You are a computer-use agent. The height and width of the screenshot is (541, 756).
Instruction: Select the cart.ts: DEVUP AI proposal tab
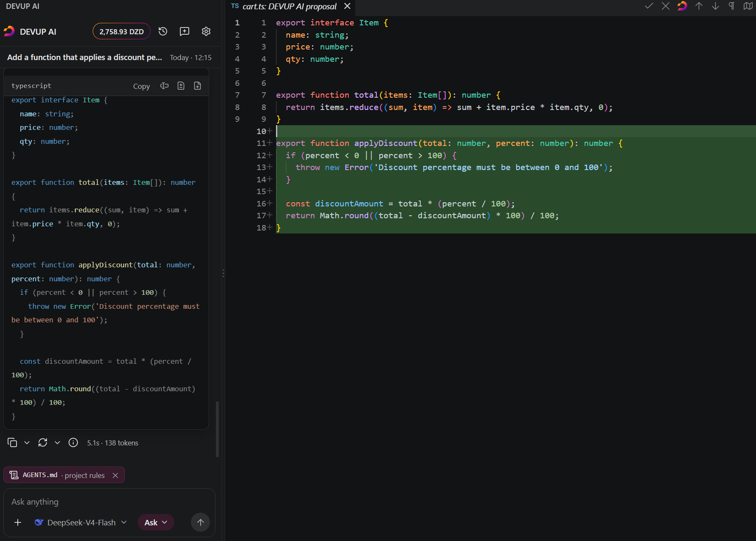click(x=290, y=6)
